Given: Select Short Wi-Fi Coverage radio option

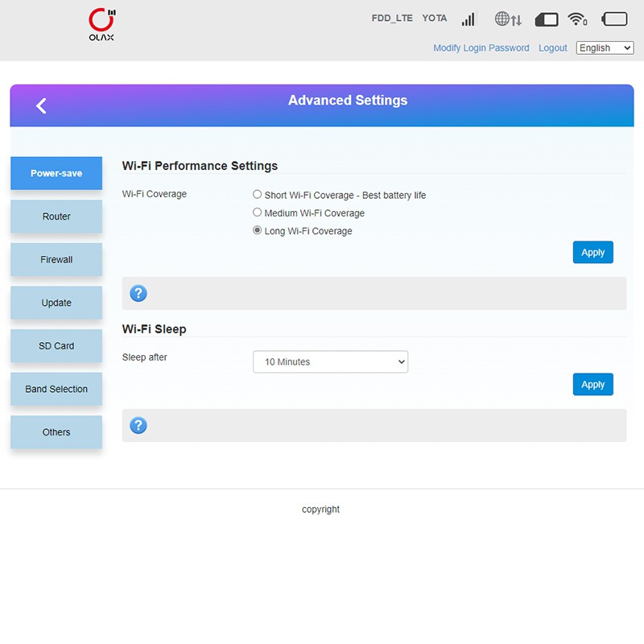Looking at the screenshot, I should (x=258, y=195).
